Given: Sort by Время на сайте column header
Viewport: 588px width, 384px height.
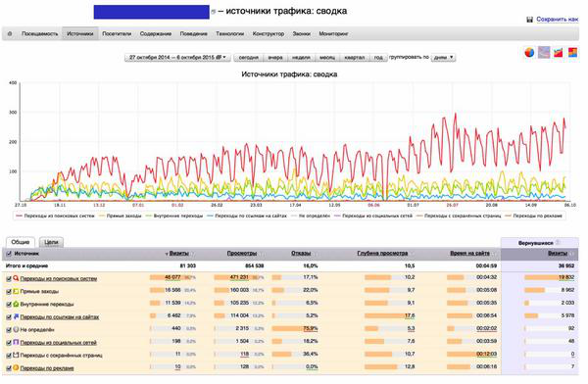Looking at the screenshot, I should [x=469, y=254].
